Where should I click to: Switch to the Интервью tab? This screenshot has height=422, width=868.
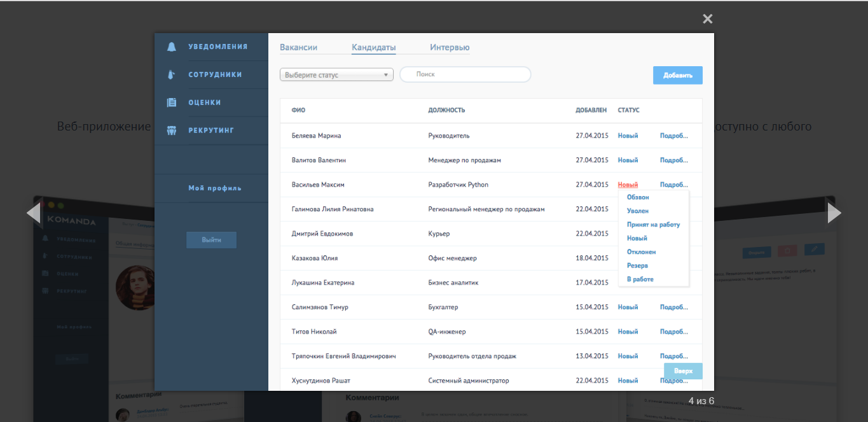coord(450,48)
